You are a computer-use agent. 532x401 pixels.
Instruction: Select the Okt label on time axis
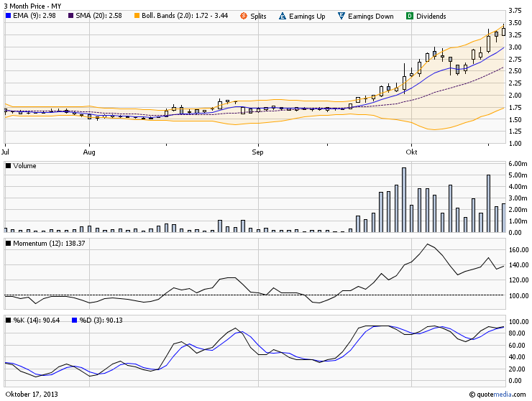[411, 152]
